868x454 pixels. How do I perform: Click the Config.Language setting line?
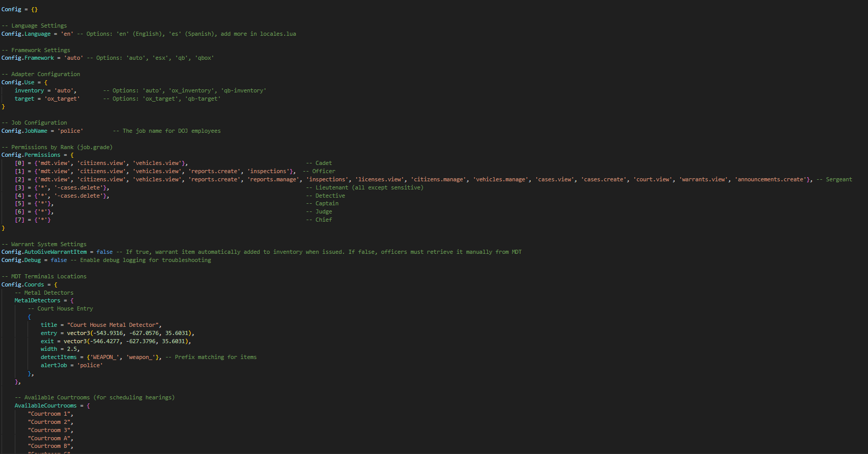click(x=148, y=34)
